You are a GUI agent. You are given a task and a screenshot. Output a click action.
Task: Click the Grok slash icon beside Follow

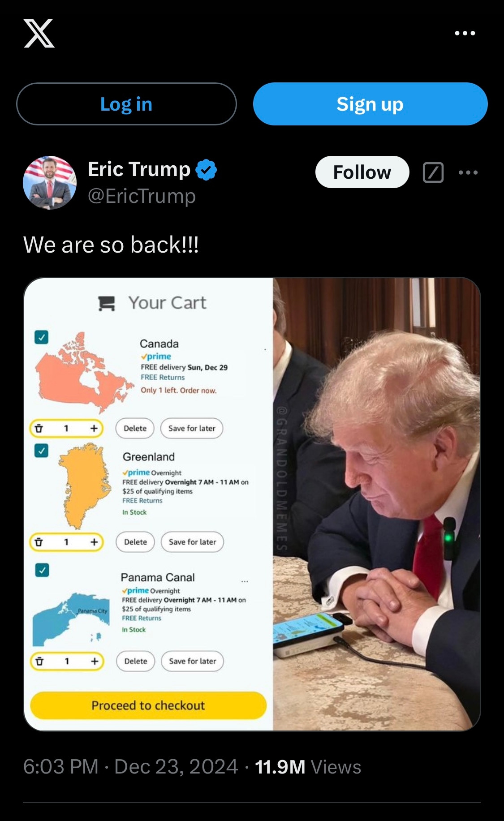coord(433,172)
